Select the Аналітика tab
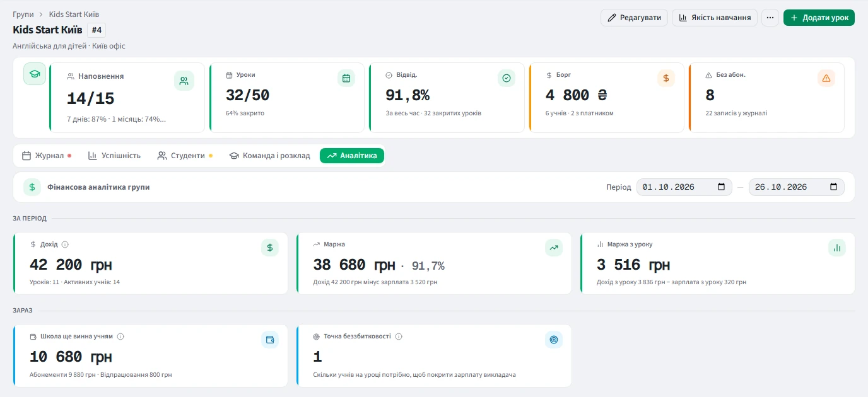Screen dimensions: 868x397 click(352, 156)
